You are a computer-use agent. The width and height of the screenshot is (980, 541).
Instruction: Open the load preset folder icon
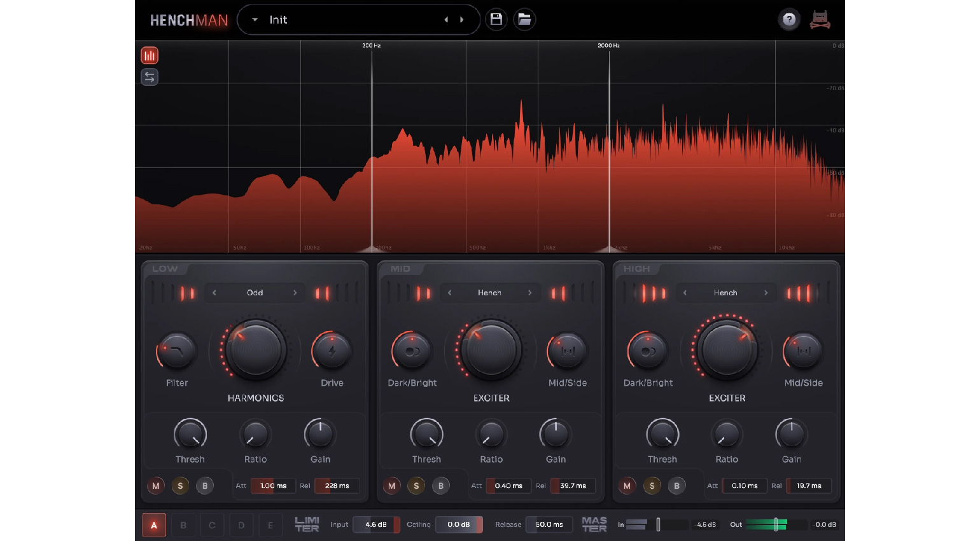pos(524,20)
